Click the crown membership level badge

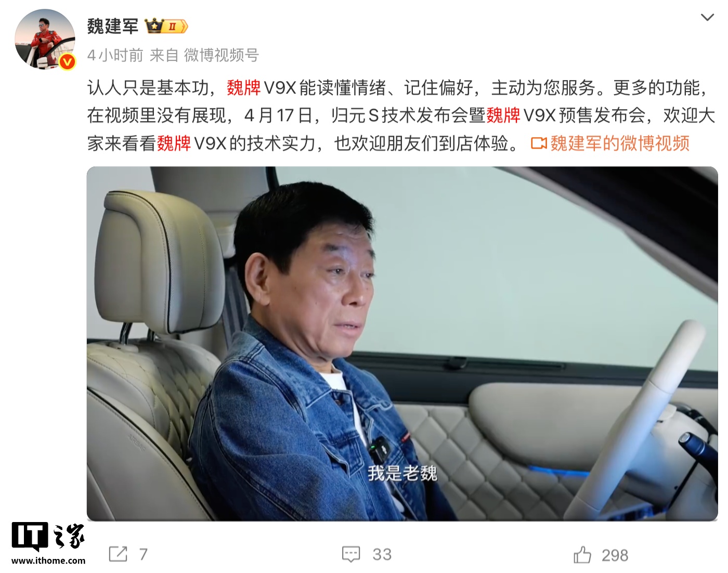[166, 26]
